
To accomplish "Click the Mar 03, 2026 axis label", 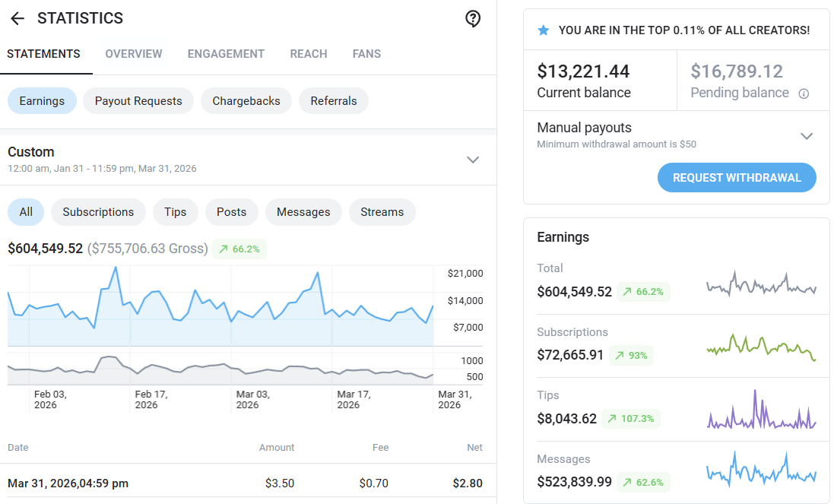I will [252, 399].
